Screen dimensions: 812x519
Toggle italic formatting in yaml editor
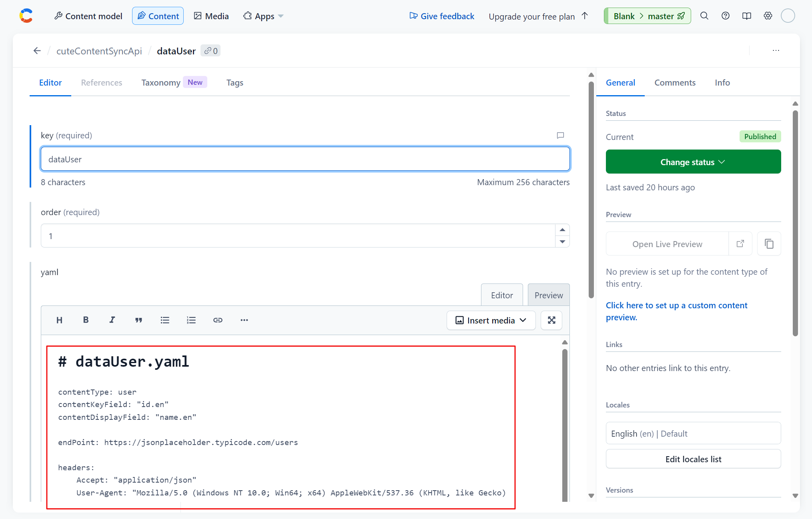pyautogui.click(x=112, y=320)
